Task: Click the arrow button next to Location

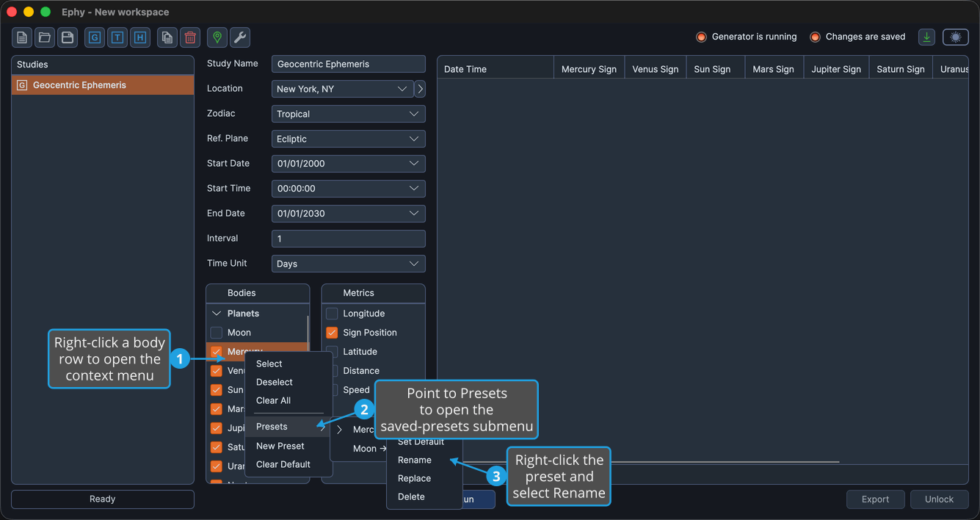Action: (420, 89)
